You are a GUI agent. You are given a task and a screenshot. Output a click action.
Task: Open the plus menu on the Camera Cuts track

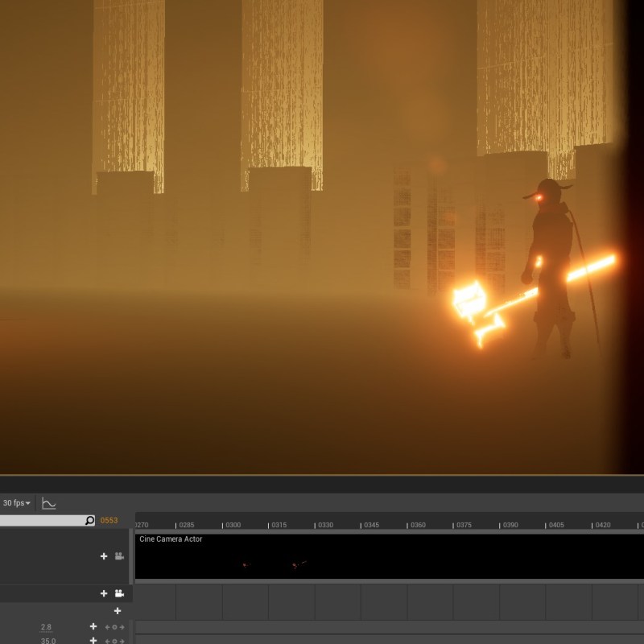pos(103,556)
